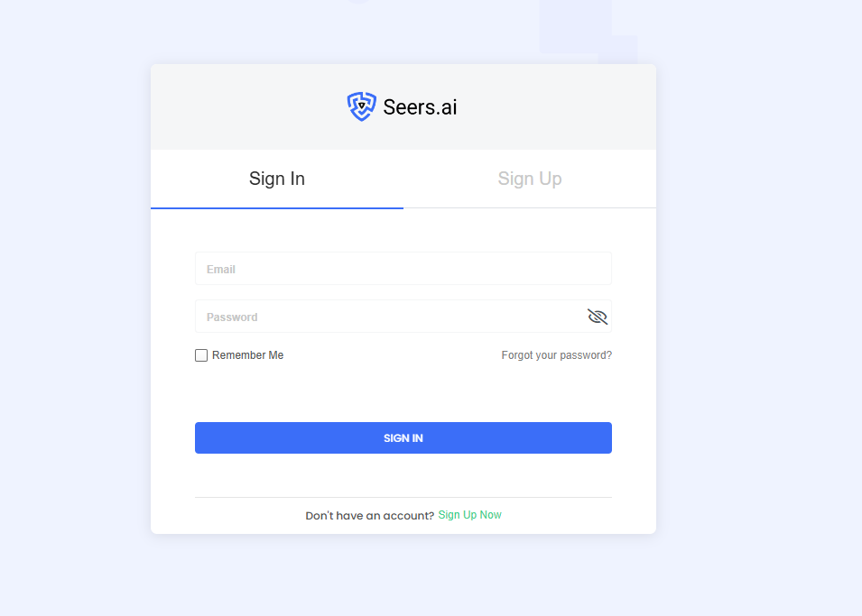The image size is (862, 616).
Task: Click the Email placeholder text
Action: point(221,270)
